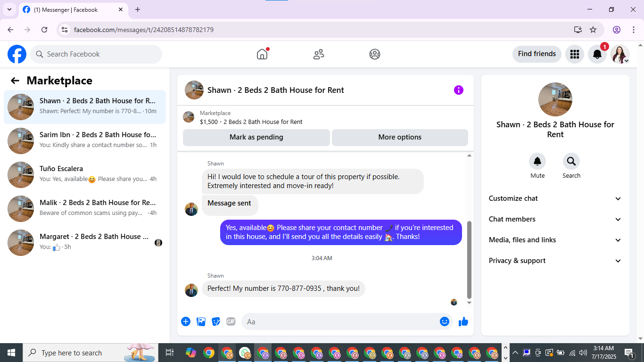This screenshot has width=644, height=362.
Task: Open the Windows Start menu
Action: click(11, 353)
